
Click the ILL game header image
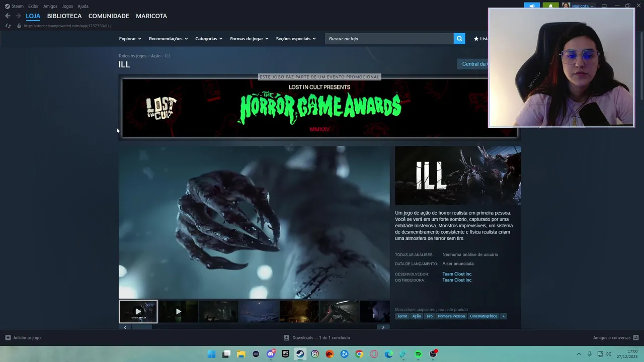458,175
